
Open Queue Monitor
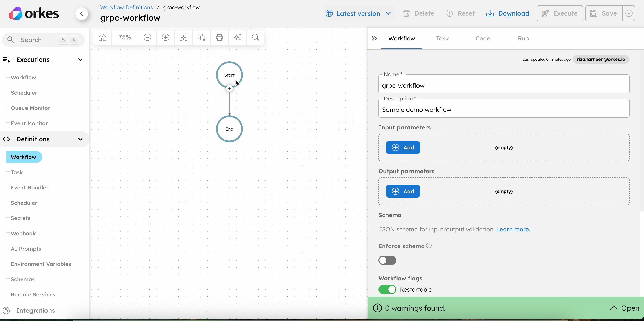point(31,108)
